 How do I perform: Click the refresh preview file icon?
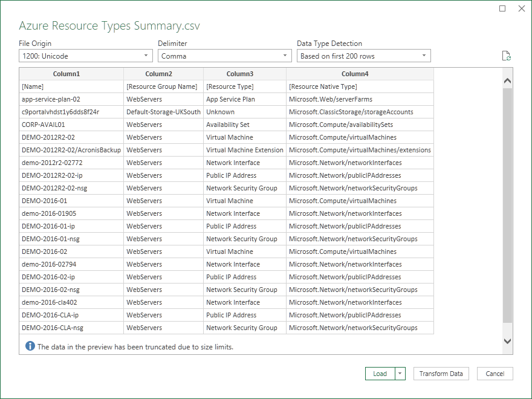pos(506,56)
